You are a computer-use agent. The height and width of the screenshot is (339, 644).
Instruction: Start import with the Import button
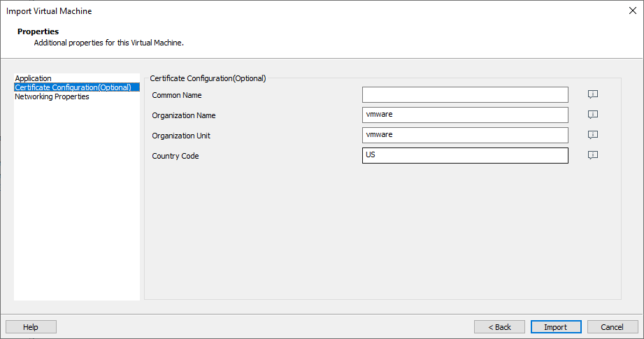point(556,327)
